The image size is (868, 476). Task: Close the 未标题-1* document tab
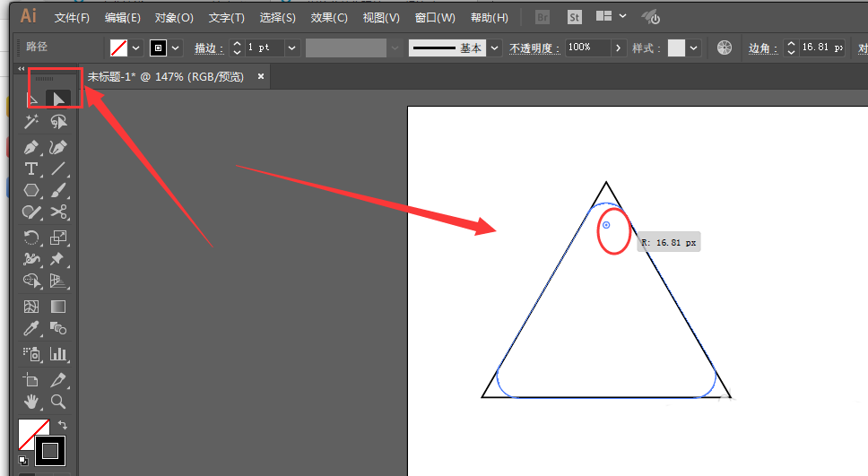click(x=261, y=76)
